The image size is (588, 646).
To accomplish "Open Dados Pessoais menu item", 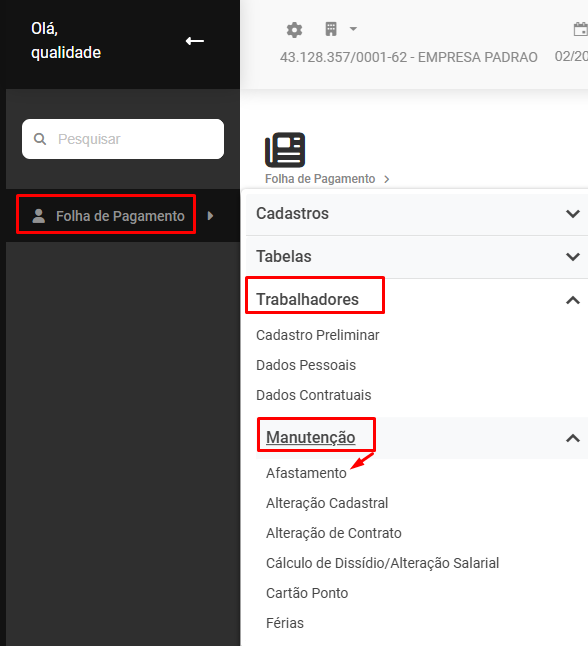I will click(306, 365).
